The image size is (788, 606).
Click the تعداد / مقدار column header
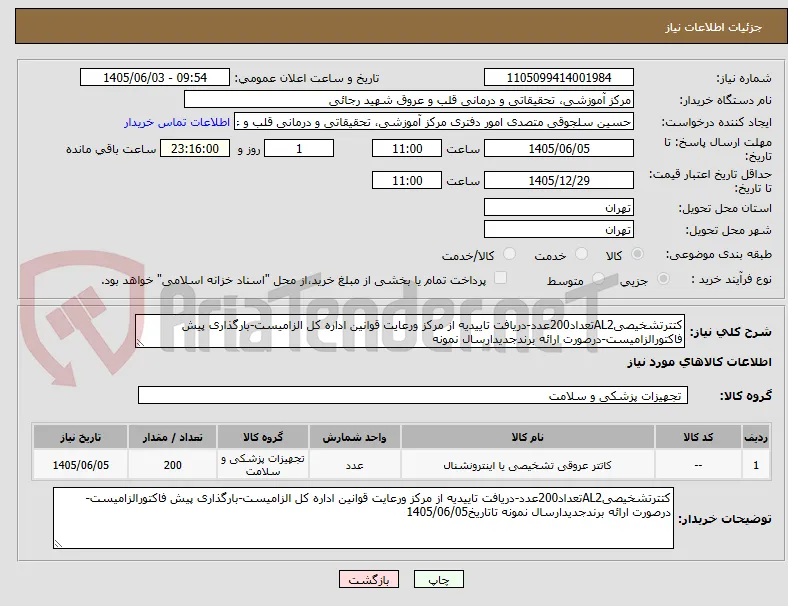coord(172,437)
